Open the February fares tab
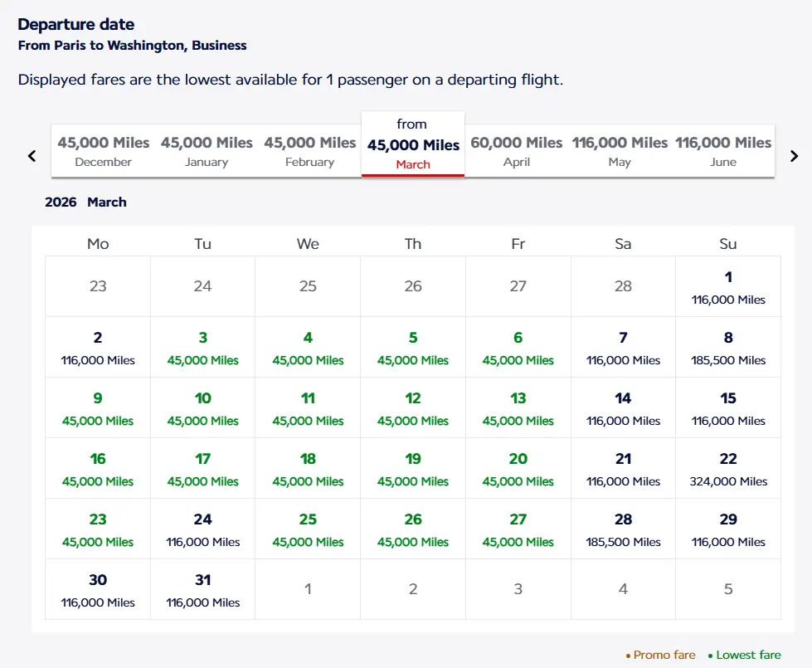Screen dimensions: 812x668 pos(309,151)
